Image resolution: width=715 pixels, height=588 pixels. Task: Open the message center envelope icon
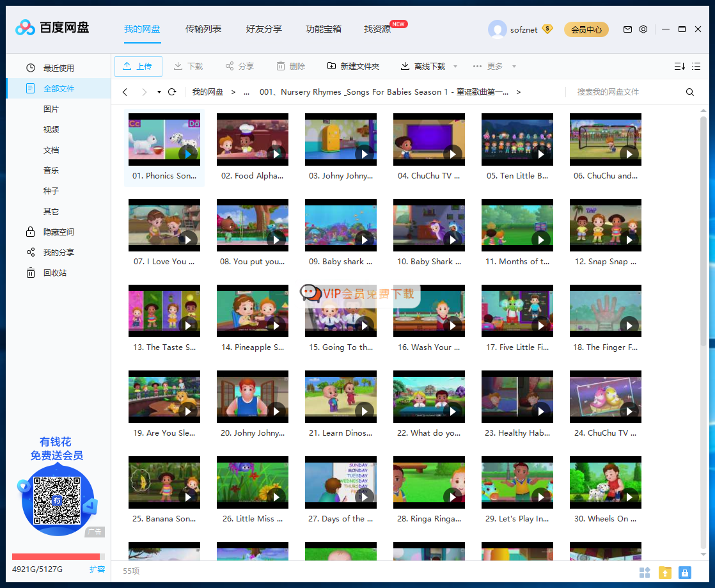click(627, 29)
